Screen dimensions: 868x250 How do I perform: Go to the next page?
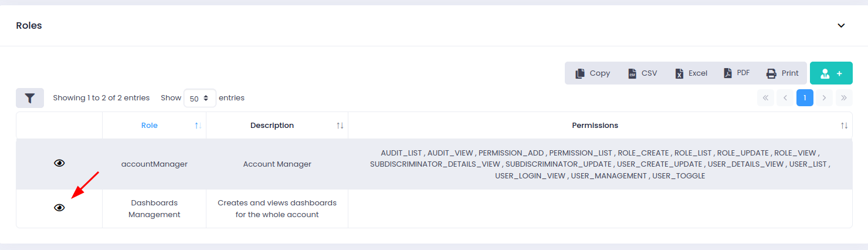824,98
